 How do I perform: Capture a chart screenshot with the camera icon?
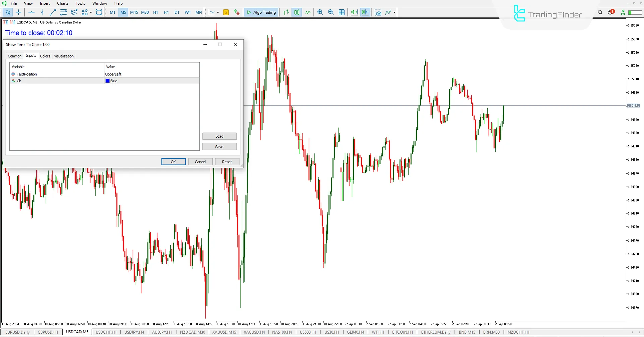tap(378, 12)
